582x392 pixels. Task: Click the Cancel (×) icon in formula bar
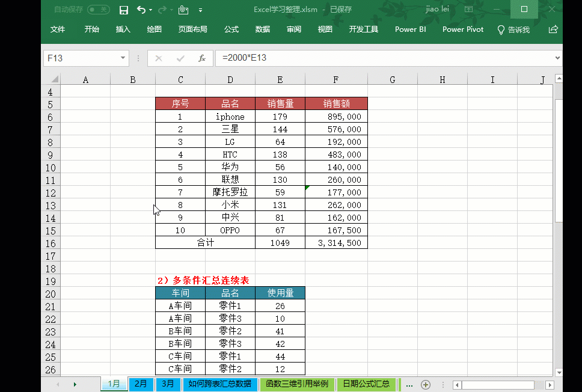158,58
